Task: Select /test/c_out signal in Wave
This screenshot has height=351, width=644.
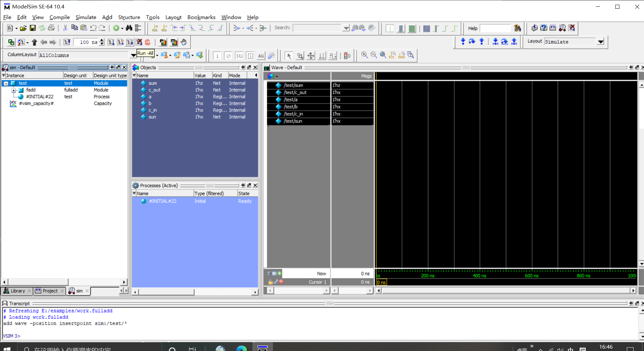Action: coord(295,92)
